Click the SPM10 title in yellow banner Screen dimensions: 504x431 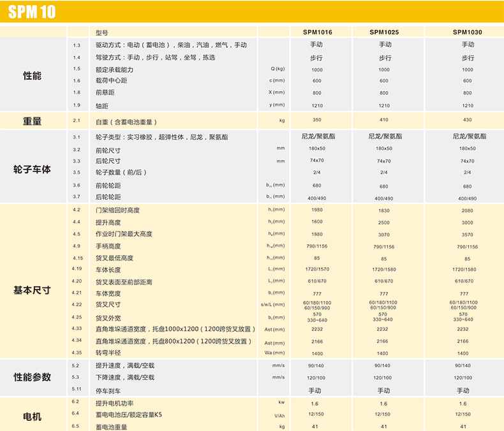tap(33, 12)
